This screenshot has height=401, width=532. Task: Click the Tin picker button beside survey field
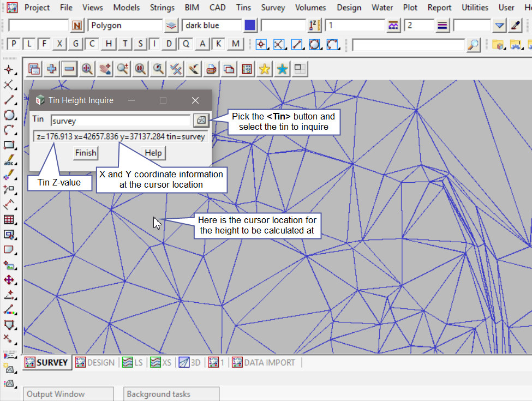pyautogui.click(x=201, y=120)
